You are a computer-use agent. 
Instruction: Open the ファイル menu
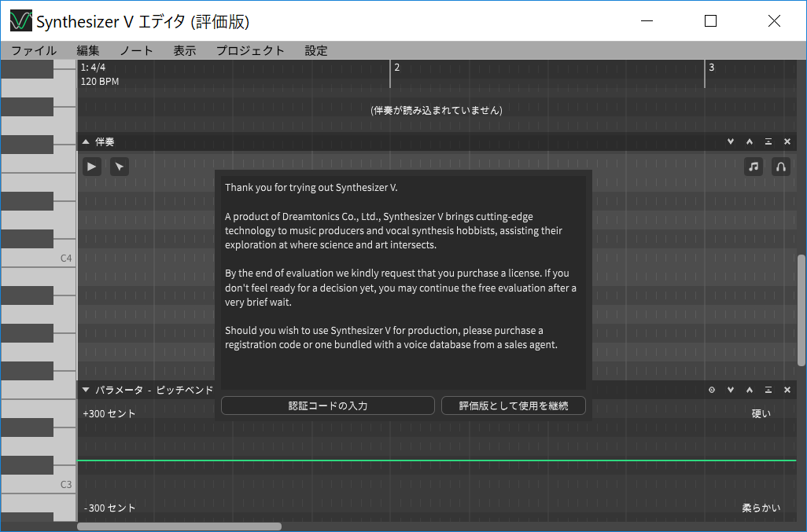click(x=34, y=50)
